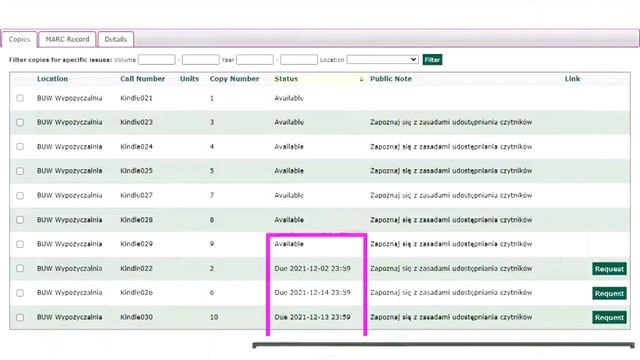Click the Public Note column header
Image resolution: width=640 pixels, height=360 pixels.
coord(391,79)
